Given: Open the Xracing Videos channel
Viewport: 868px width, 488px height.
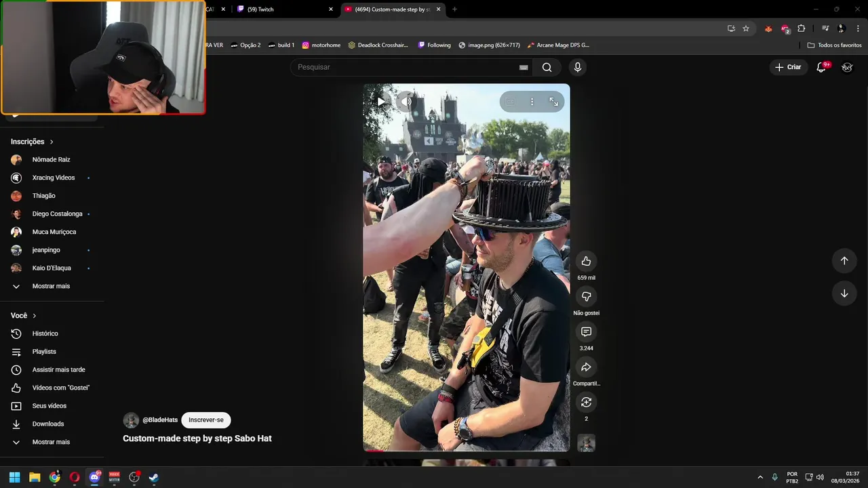Looking at the screenshot, I should (x=52, y=178).
